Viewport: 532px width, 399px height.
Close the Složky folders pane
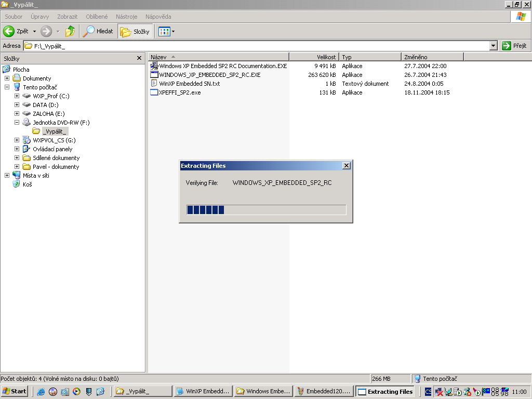point(139,58)
